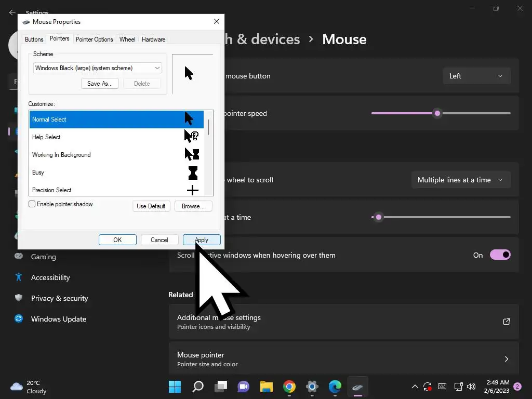Click the Help Select cursor icon
Screen dimensions: 532x399
(x=191, y=136)
